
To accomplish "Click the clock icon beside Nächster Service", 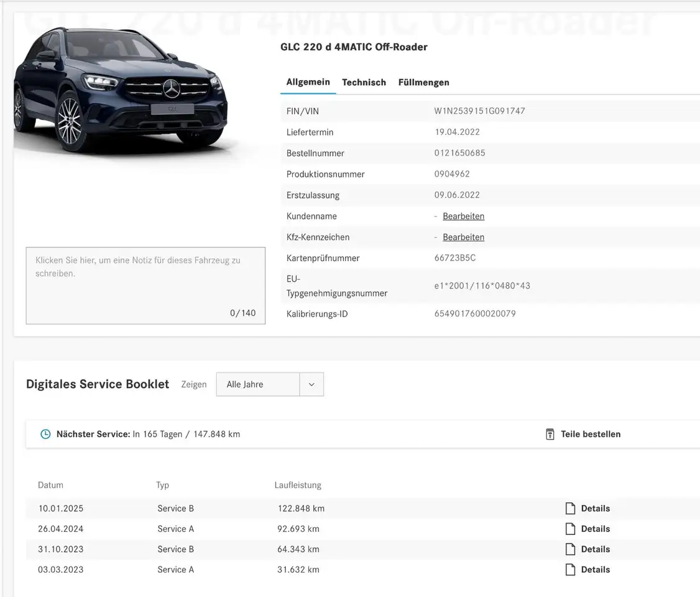I will [x=45, y=434].
